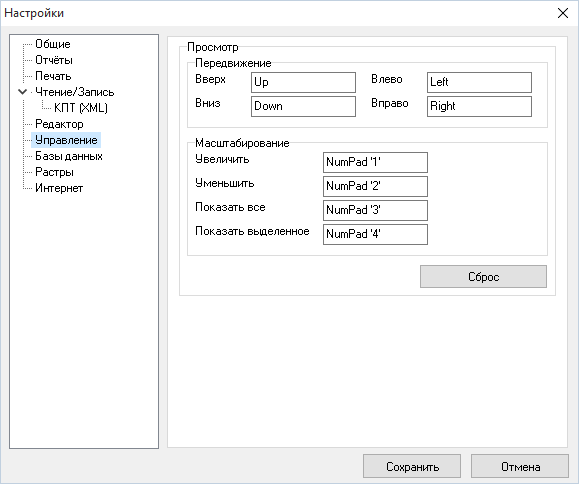Open the Печать settings section
Viewport: 579px width, 484px height.
[x=53, y=76]
